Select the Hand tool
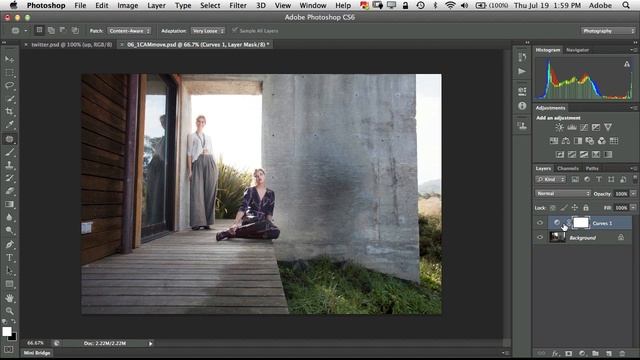Screen dimensions: 640x360 [x=9, y=298]
